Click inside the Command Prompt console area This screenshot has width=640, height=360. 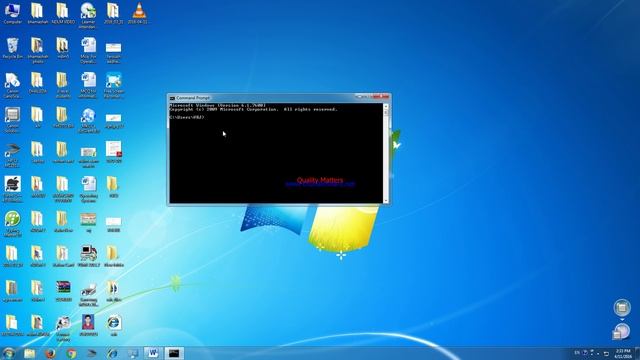[x=276, y=153]
